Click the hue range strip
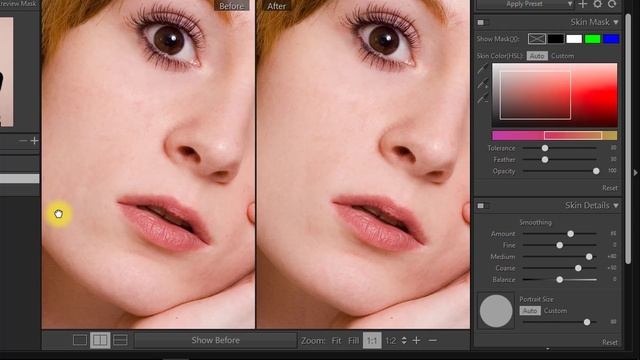 click(x=555, y=136)
